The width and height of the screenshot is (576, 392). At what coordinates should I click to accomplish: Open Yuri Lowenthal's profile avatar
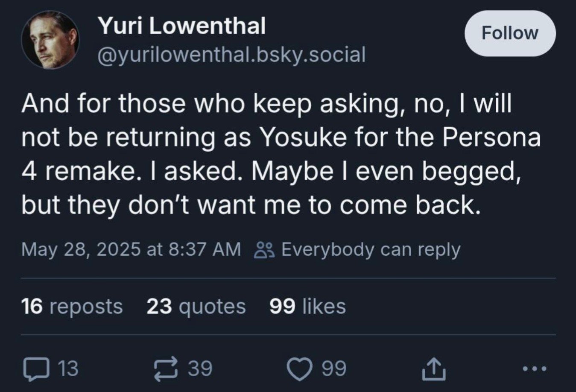50,41
